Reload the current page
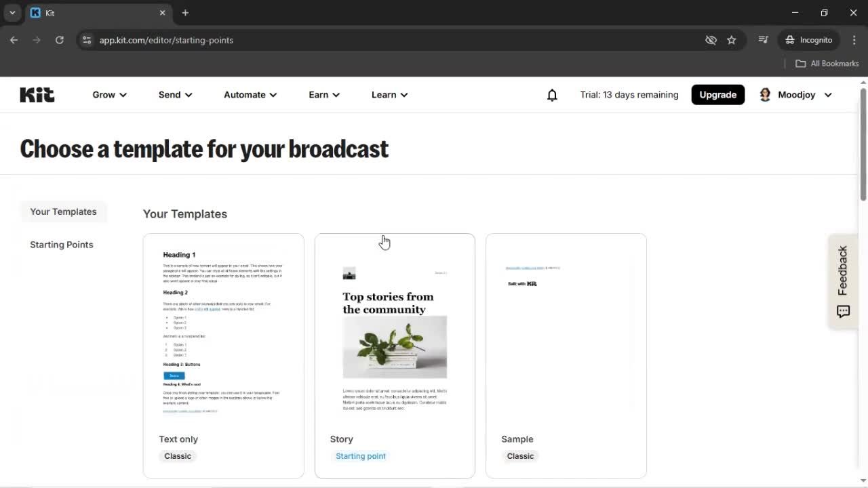This screenshot has height=488, width=868. [60, 40]
